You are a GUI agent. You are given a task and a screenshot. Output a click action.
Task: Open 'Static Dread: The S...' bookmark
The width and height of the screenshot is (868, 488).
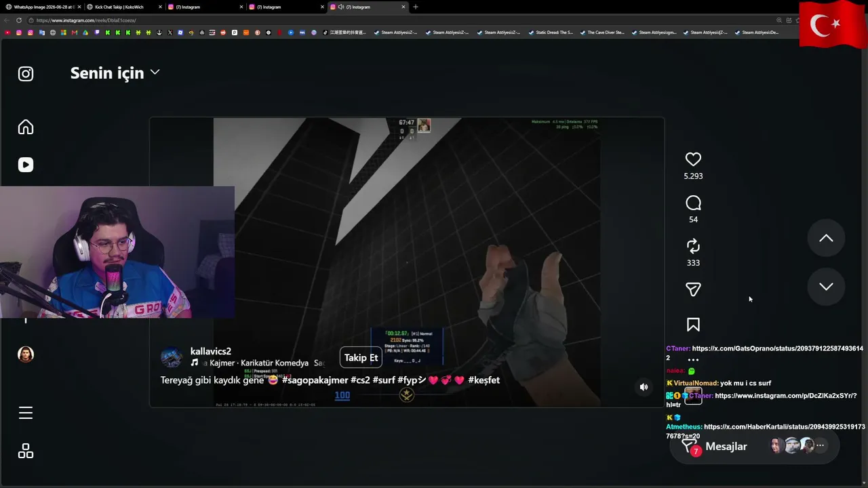click(551, 33)
